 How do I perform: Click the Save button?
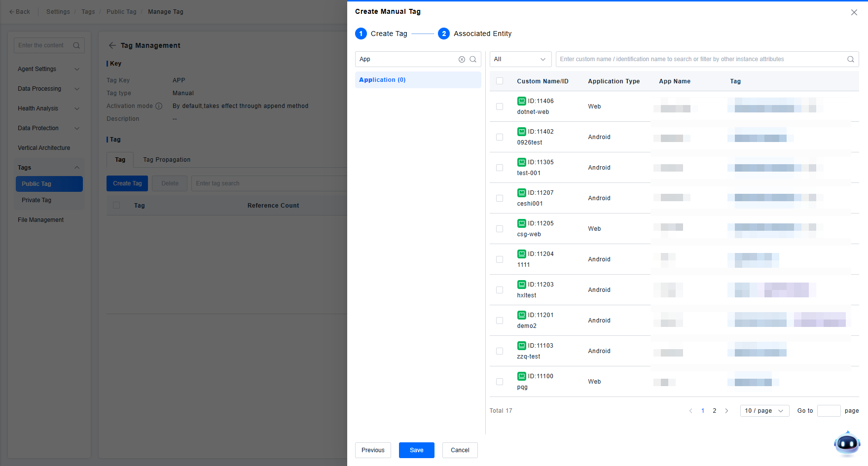pos(416,450)
